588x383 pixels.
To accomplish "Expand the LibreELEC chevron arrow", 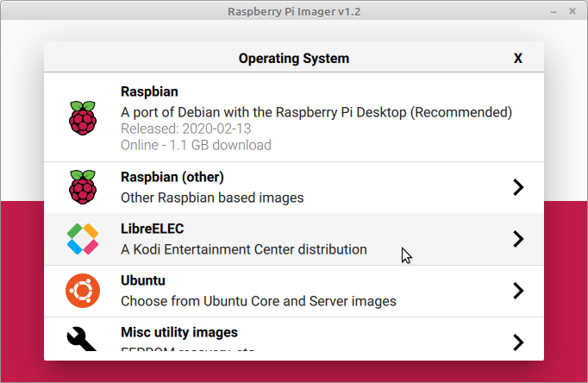I will [517, 239].
